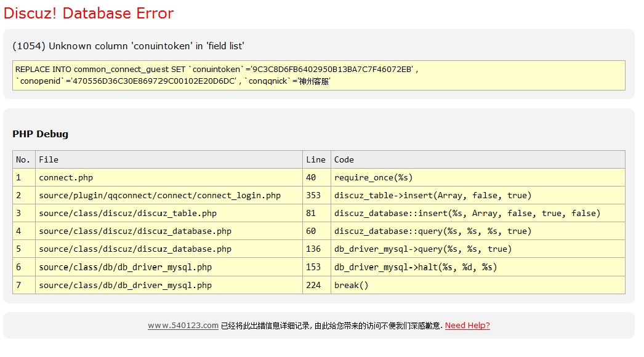Viewport: 644px width, 357px height.
Task: Click the Discuz! Database Error heading
Action: point(89,14)
